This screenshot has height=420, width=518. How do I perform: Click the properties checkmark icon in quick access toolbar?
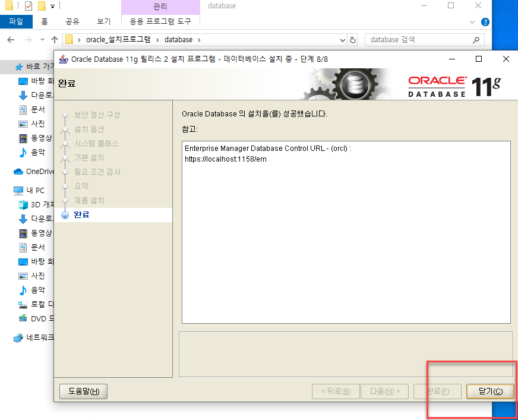[29, 5]
